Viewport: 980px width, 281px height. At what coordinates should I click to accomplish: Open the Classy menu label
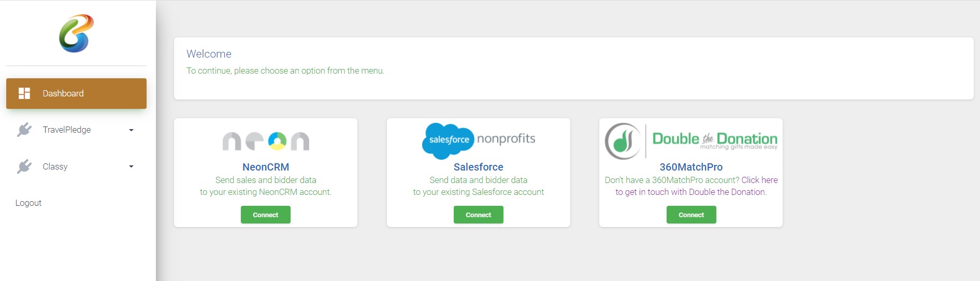55,166
